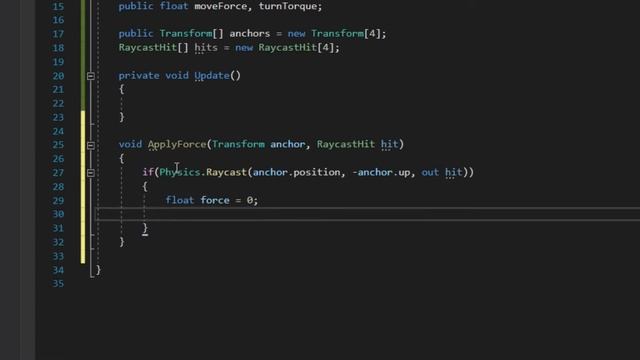Click 'moveForce' variable name on line 15
This screenshot has width=640, height=360.
coord(220,7)
